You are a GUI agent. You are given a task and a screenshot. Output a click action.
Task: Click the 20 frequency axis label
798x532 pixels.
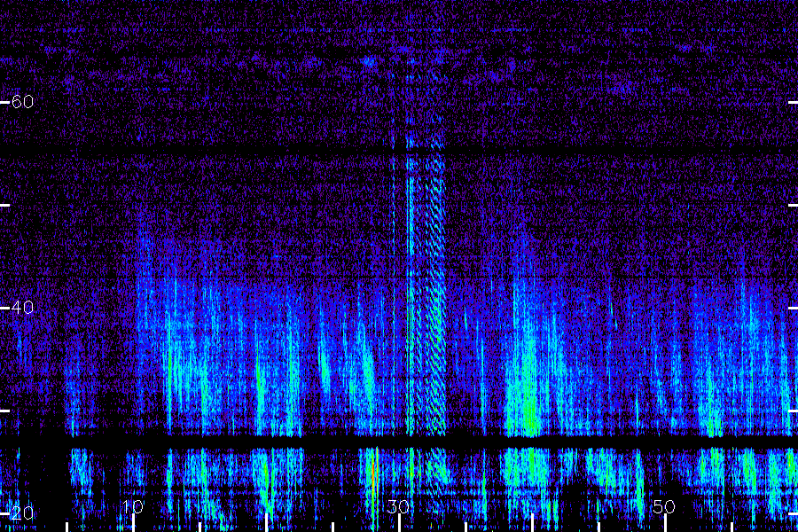[22, 513]
